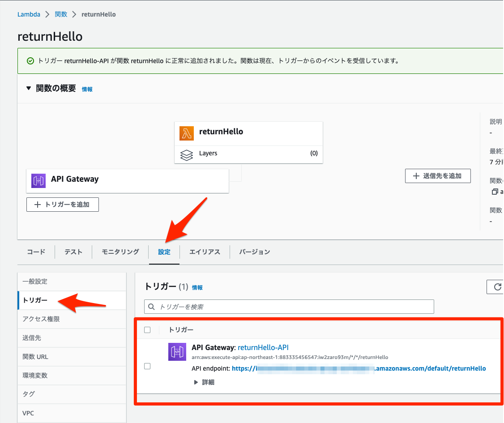Viewport: 504px width, 423px height.
Task: Click the copy icon next to the function ARN
Action: 495,192
